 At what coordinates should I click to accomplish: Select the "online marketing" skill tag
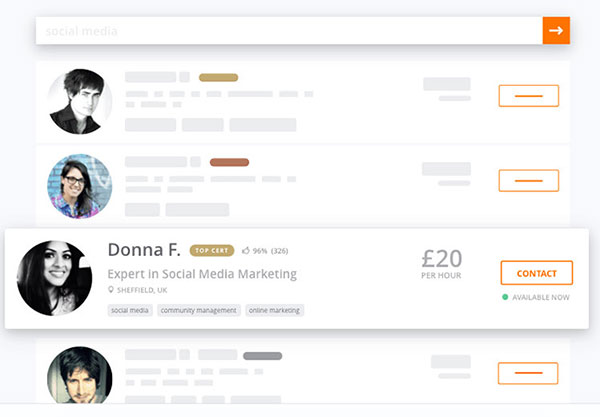(x=274, y=310)
